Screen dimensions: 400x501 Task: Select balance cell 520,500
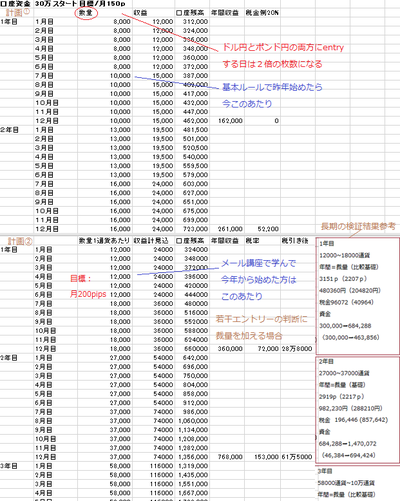[195, 148]
